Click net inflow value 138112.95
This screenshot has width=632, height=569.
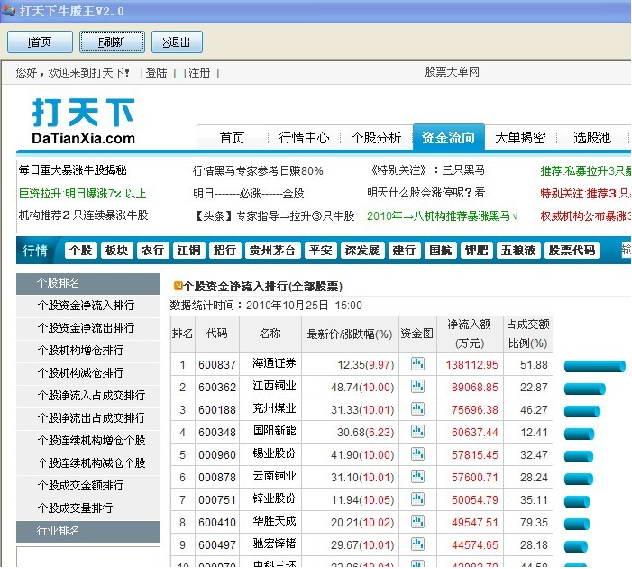click(472, 365)
